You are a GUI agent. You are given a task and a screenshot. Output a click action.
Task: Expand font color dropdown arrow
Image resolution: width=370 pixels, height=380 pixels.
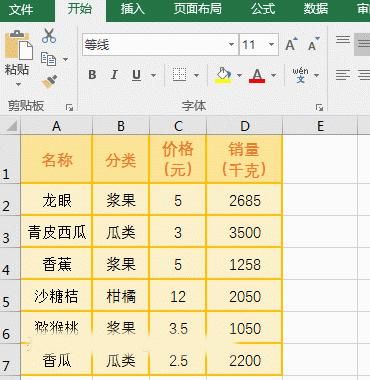(x=274, y=75)
